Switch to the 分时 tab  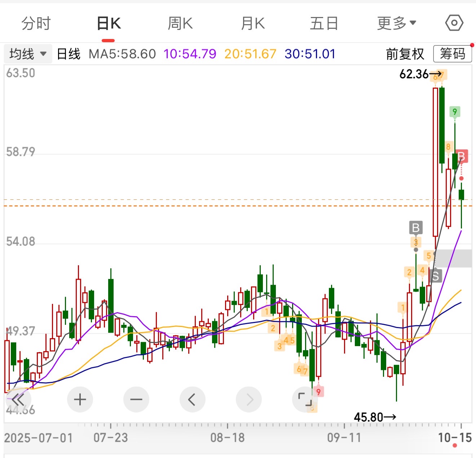pos(36,24)
